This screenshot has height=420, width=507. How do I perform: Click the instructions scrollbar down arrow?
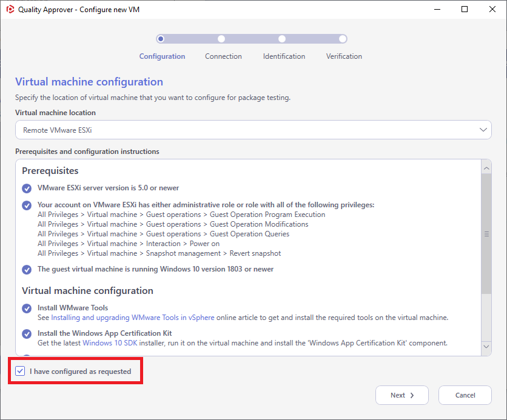486,346
